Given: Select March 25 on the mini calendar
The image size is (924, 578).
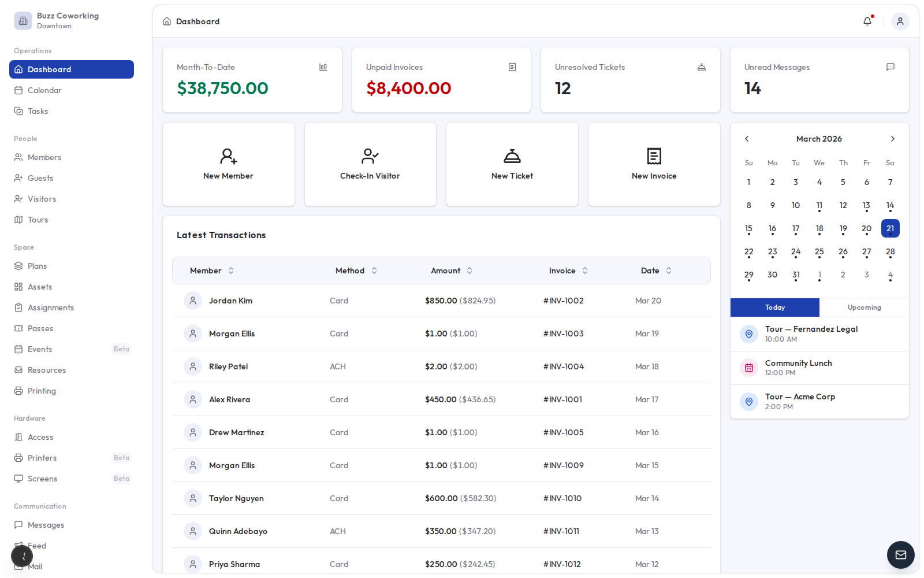Looking at the screenshot, I should (x=819, y=251).
